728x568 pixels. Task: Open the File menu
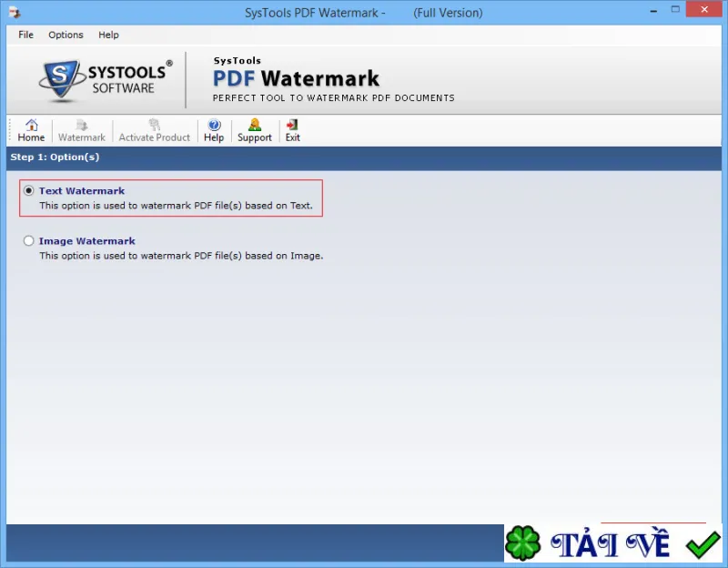[x=26, y=35]
